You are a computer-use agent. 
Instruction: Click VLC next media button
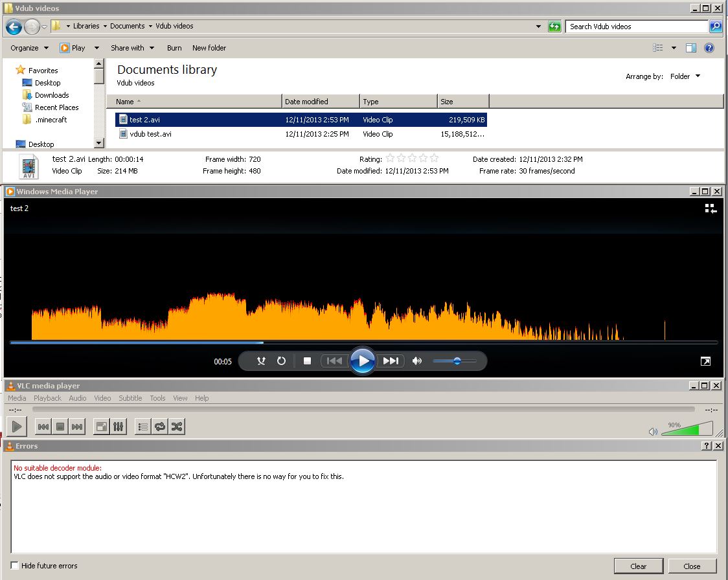coord(77,427)
